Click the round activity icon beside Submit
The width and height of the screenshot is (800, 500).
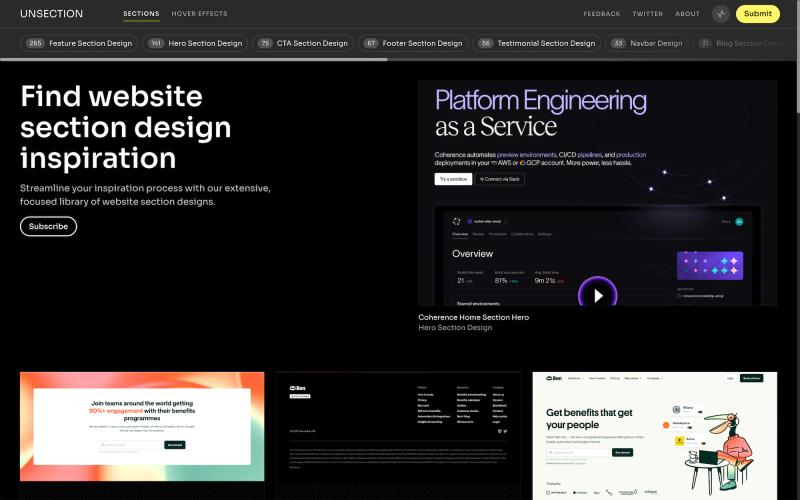point(720,14)
